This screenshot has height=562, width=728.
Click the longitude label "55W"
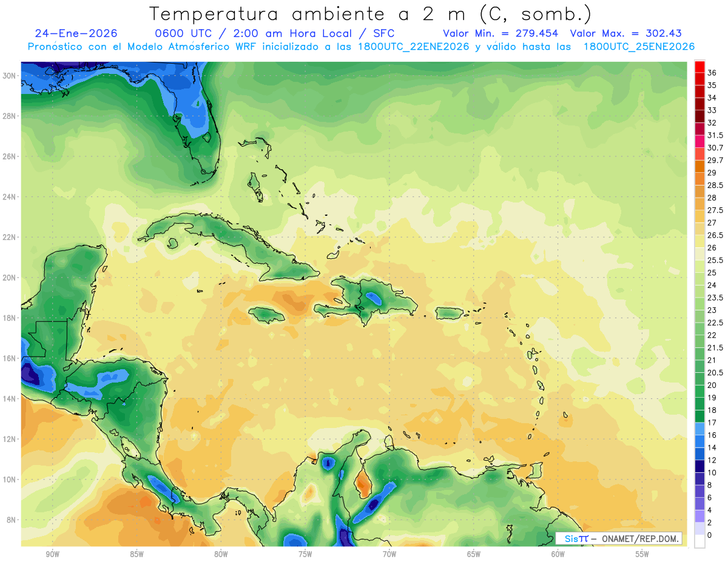pos(642,554)
